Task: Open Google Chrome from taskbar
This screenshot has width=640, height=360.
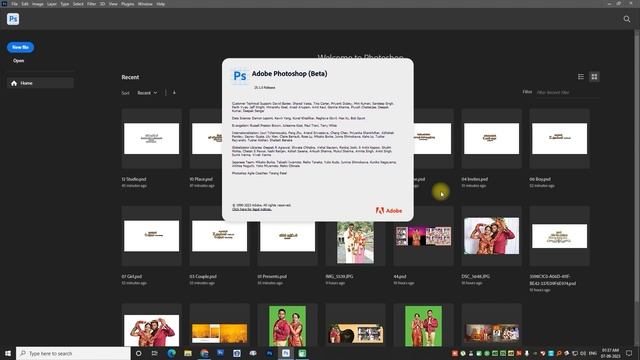Action: (x=204, y=353)
